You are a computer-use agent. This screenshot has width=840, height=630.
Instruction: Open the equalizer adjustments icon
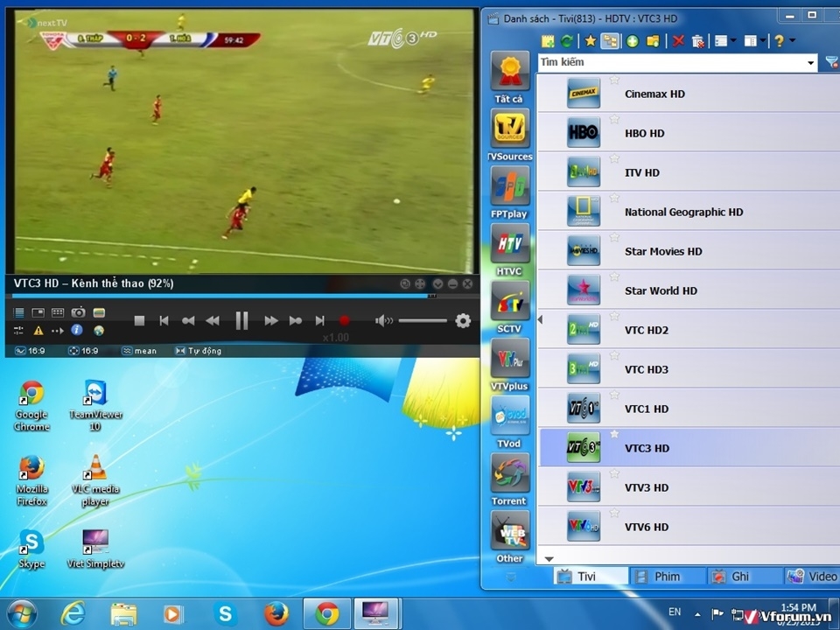tap(18, 331)
